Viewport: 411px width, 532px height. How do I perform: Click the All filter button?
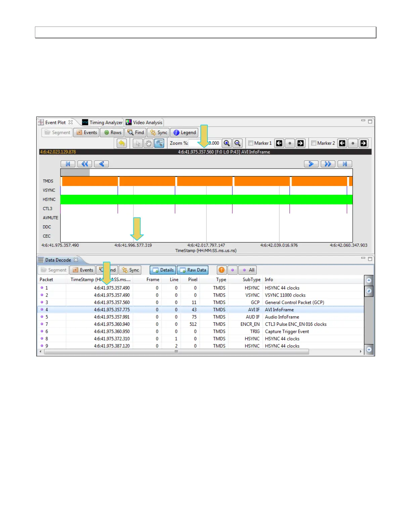(x=248, y=270)
